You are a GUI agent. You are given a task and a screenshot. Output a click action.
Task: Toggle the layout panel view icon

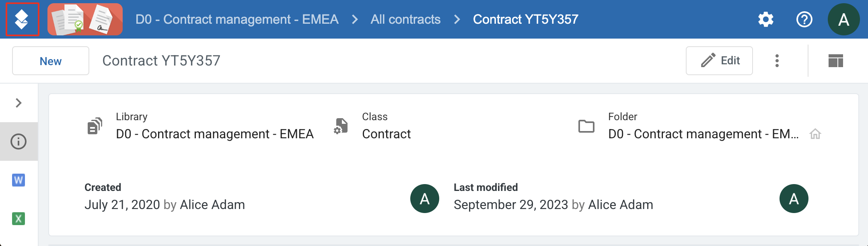tap(836, 61)
